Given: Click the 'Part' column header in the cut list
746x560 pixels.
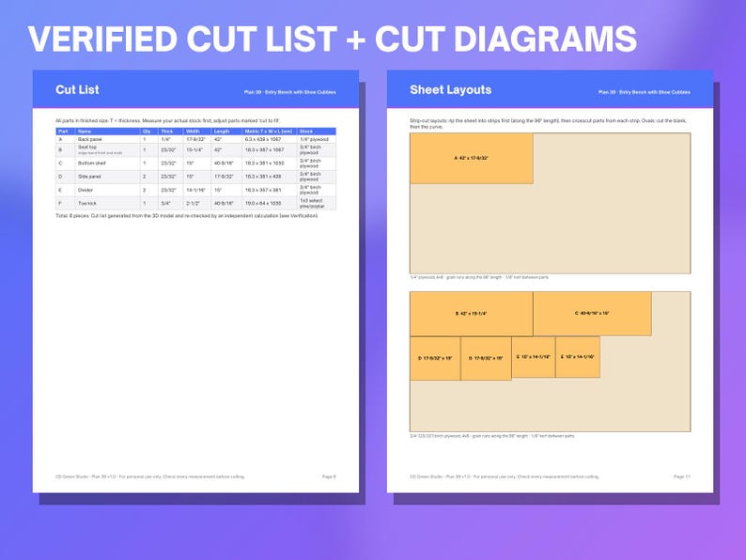Looking at the screenshot, I should 63,132.
